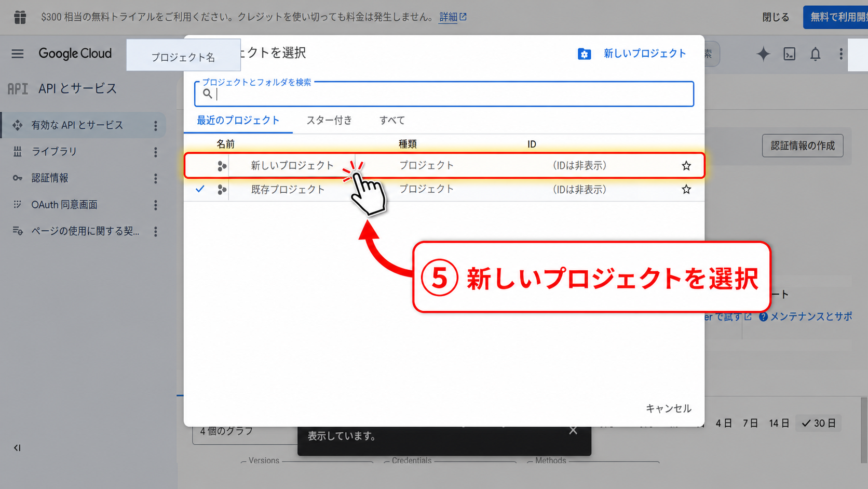Star the 新しいプロジェクト row
Screen dimensions: 868x489
[x=686, y=166]
